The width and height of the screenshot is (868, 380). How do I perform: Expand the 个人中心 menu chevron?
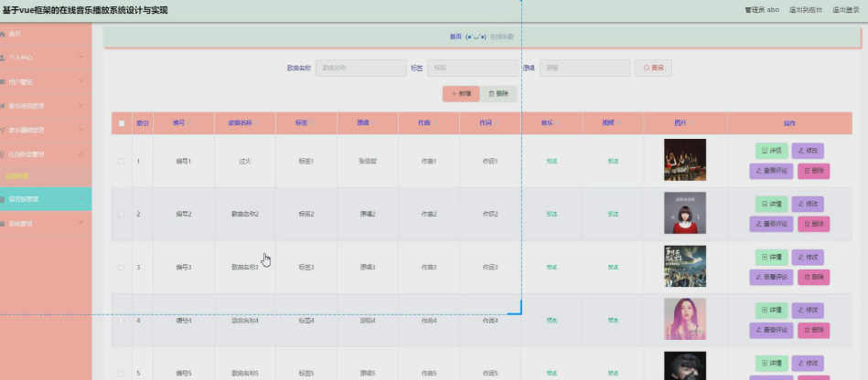point(81,57)
